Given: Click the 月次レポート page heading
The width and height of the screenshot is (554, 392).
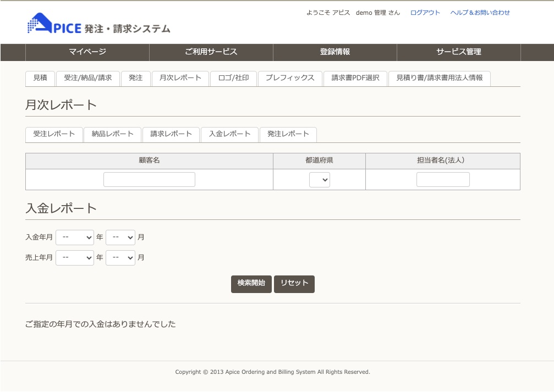Looking at the screenshot, I should click(61, 105).
